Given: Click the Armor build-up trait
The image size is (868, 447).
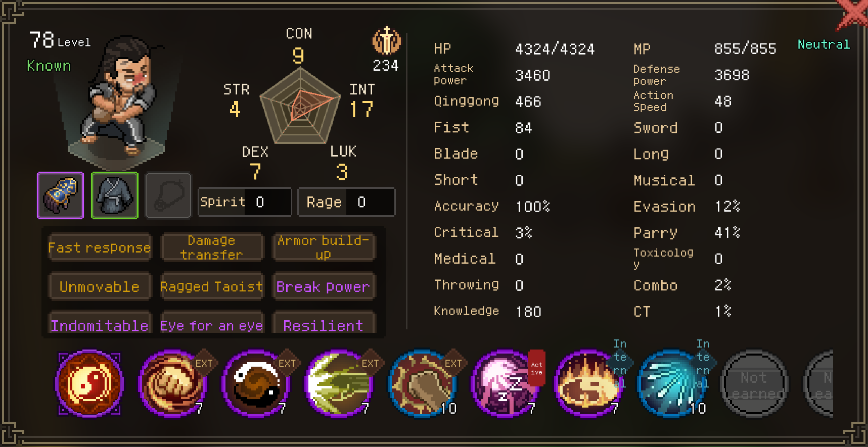Looking at the screenshot, I should (x=324, y=247).
